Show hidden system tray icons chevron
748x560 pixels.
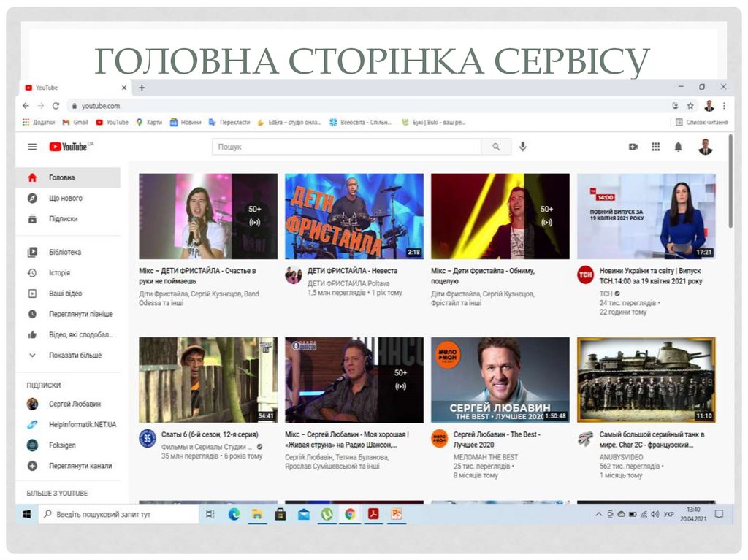click(x=599, y=514)
